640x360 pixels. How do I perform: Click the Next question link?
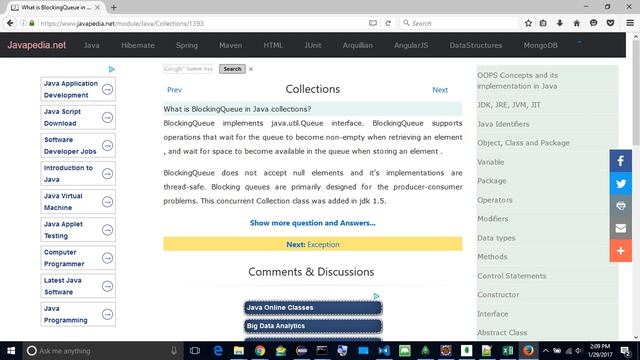coord(440,90)
